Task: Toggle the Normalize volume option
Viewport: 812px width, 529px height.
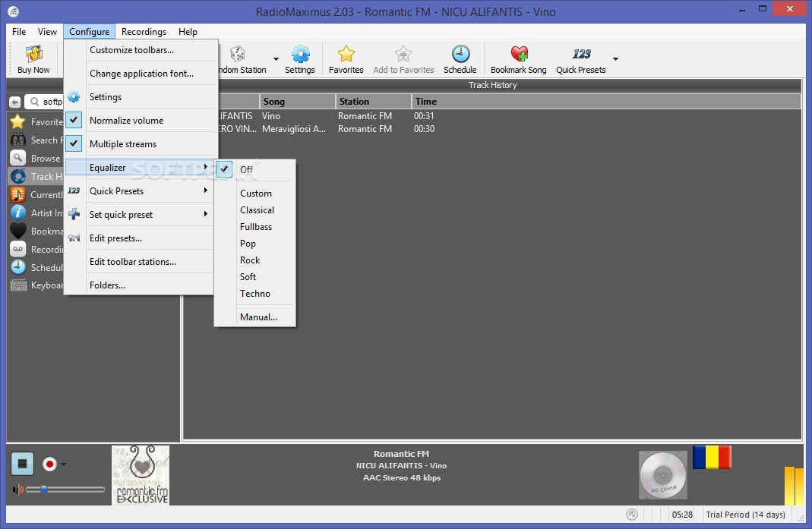Action: [x=140, y=121]
